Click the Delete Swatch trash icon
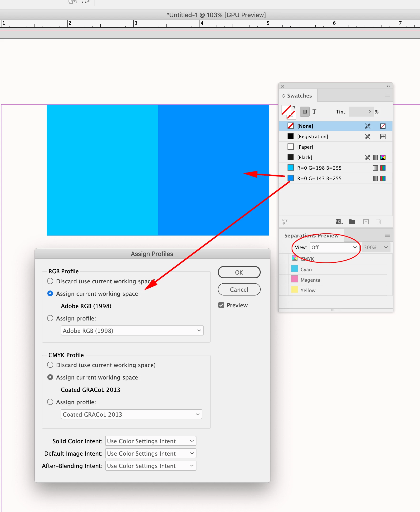 click(x=379, y=222)
